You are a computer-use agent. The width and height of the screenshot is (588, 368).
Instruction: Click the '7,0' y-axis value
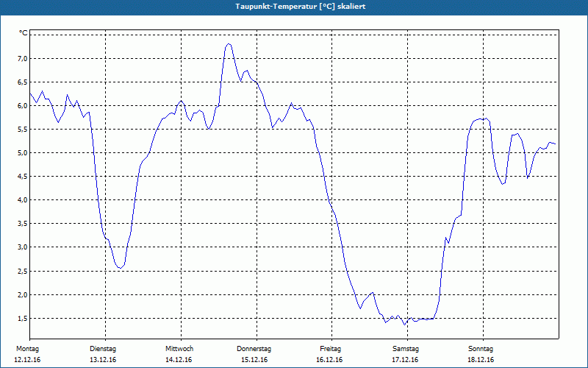[x=23, y=58]
